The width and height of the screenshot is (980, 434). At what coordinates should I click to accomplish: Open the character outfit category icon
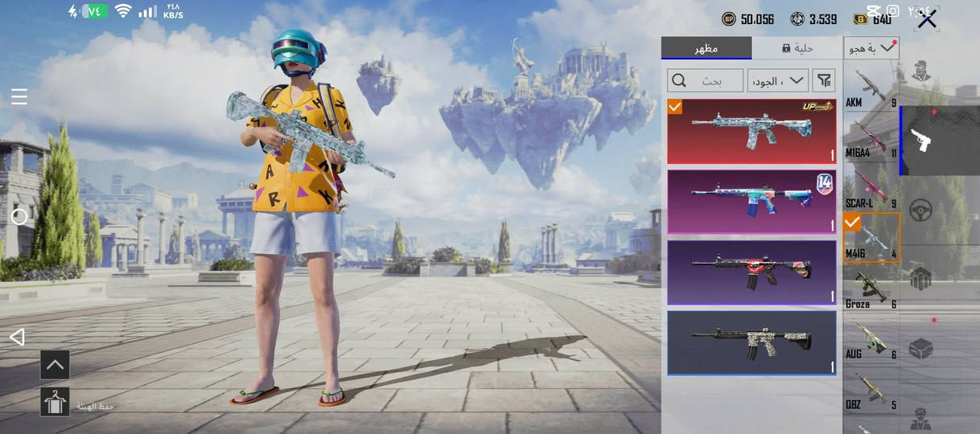[921, 72]
